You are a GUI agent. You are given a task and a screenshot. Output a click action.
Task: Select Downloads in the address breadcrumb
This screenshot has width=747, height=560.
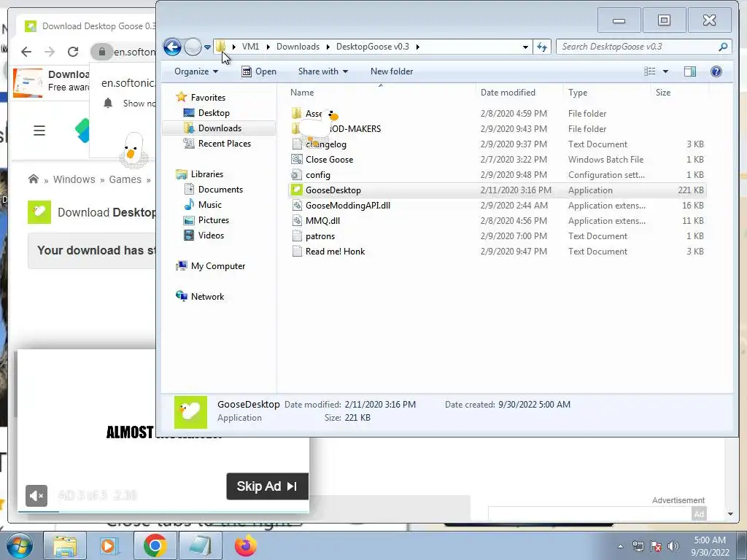[298, 47]
